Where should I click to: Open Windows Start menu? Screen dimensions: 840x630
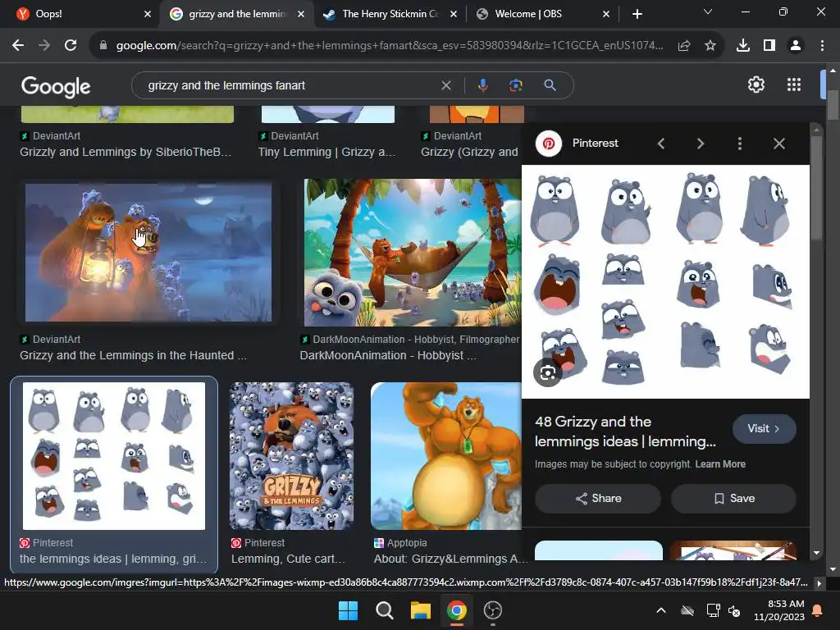(348, 610)
